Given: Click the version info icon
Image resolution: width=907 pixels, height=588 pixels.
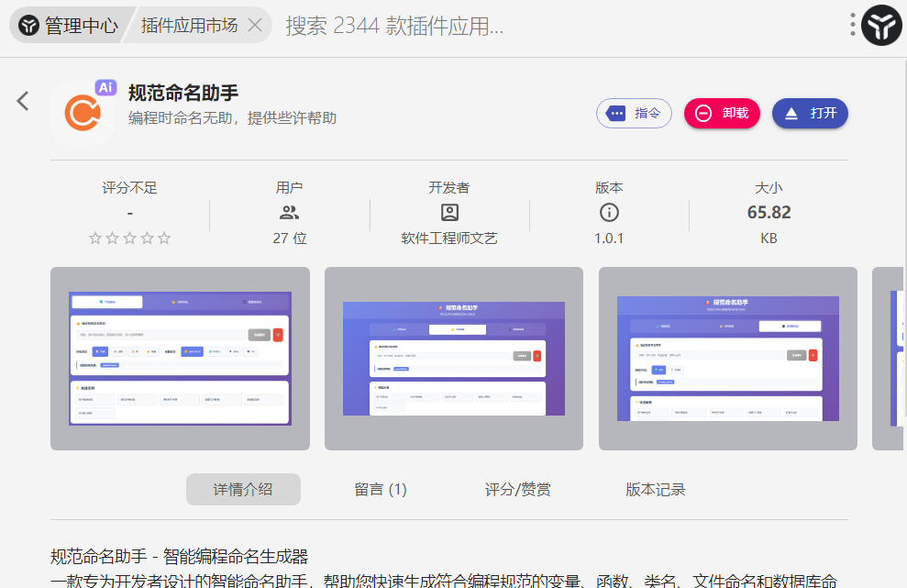Looking at the screenshot, I should coord(609,213).
